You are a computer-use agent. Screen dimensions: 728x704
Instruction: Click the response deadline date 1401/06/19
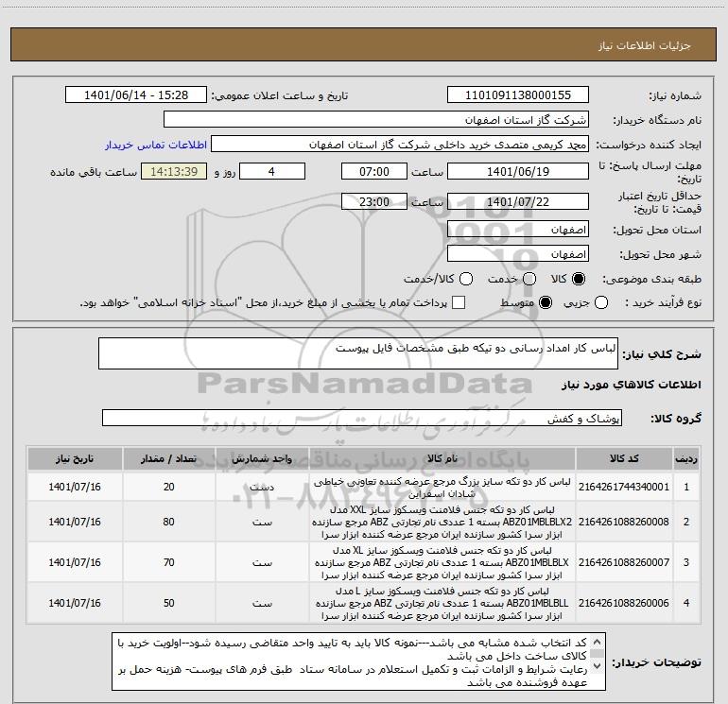pos(518,171)
